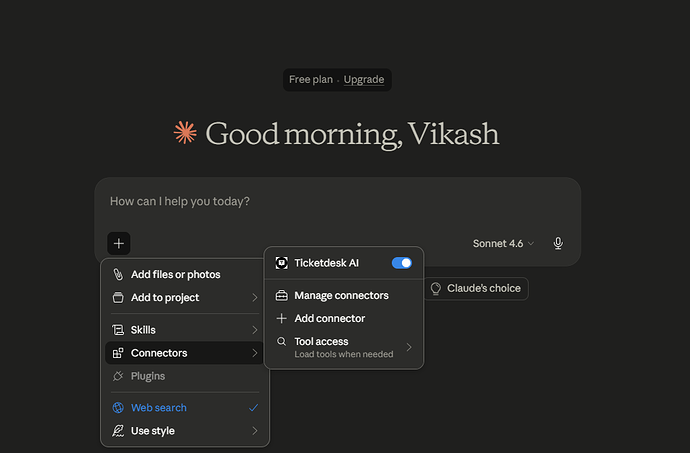Select the Connectors menu entry
Viewport: 690px width, 453px height.
185,353
